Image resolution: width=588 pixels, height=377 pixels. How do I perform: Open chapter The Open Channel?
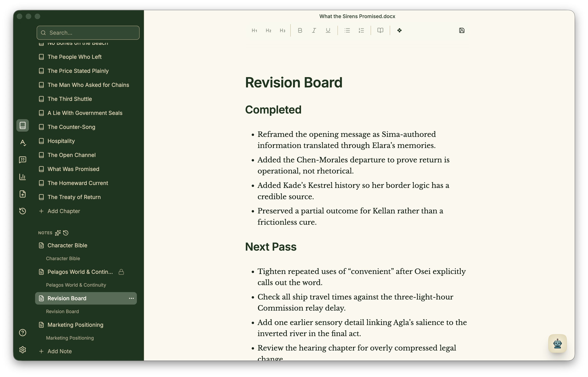coord(86,155)
